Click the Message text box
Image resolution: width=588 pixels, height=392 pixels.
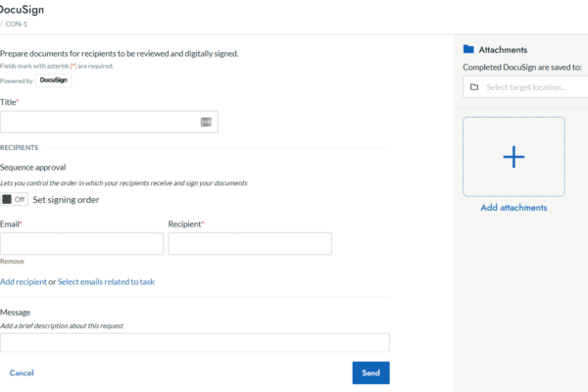pos(195,342)
